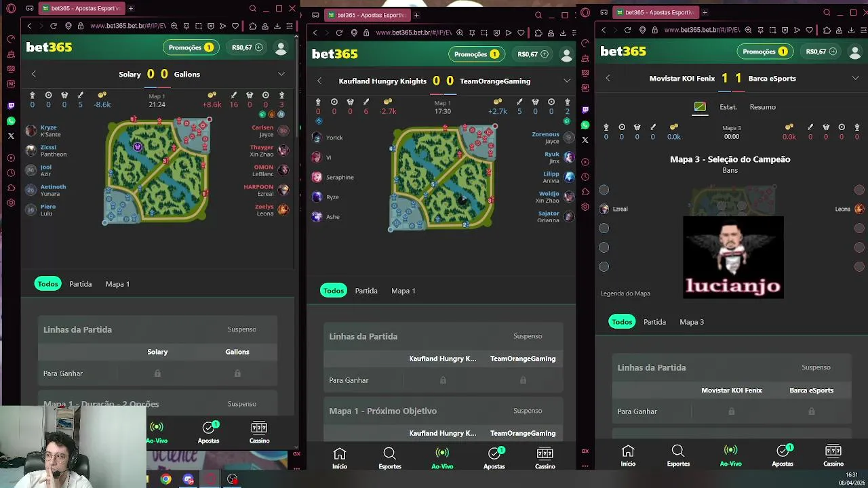Open extensions menu in the Solary window toolbar

pos(252,26)
